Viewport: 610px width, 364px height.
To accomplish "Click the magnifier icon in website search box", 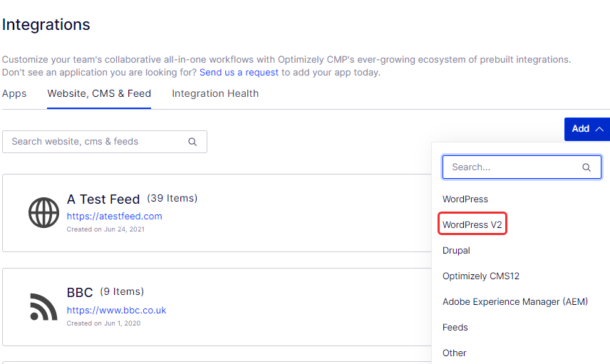I will [192, 142].
